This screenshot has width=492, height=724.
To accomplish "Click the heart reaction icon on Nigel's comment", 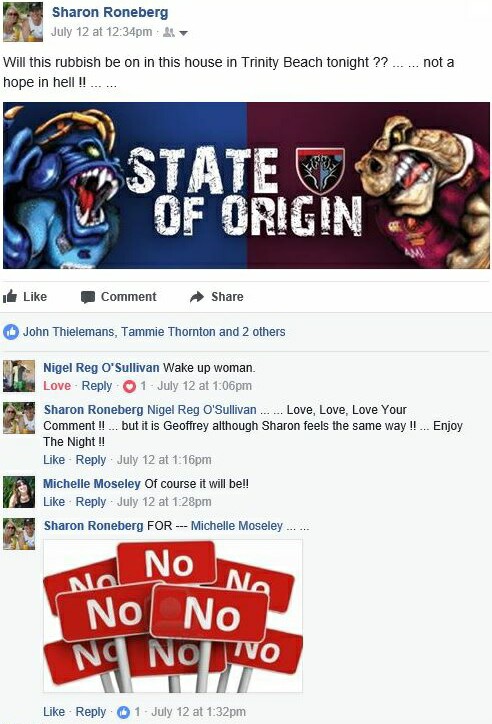I will click(129, 386).
